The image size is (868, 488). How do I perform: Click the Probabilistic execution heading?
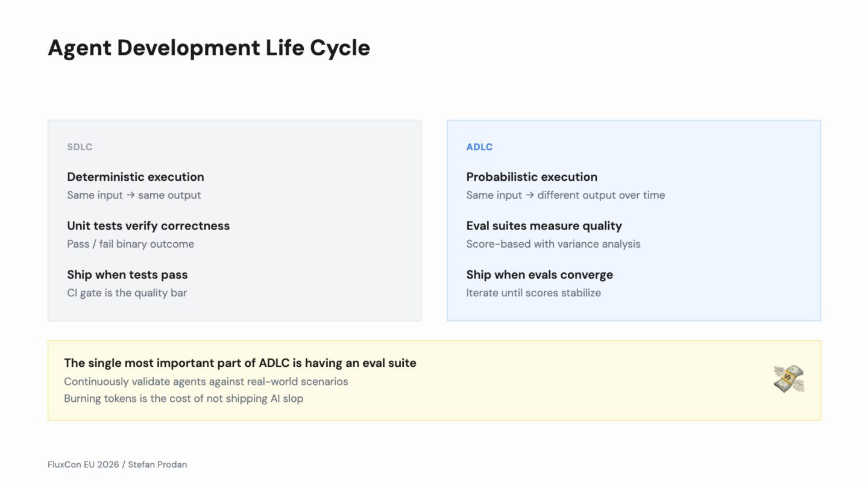(532, 177)
